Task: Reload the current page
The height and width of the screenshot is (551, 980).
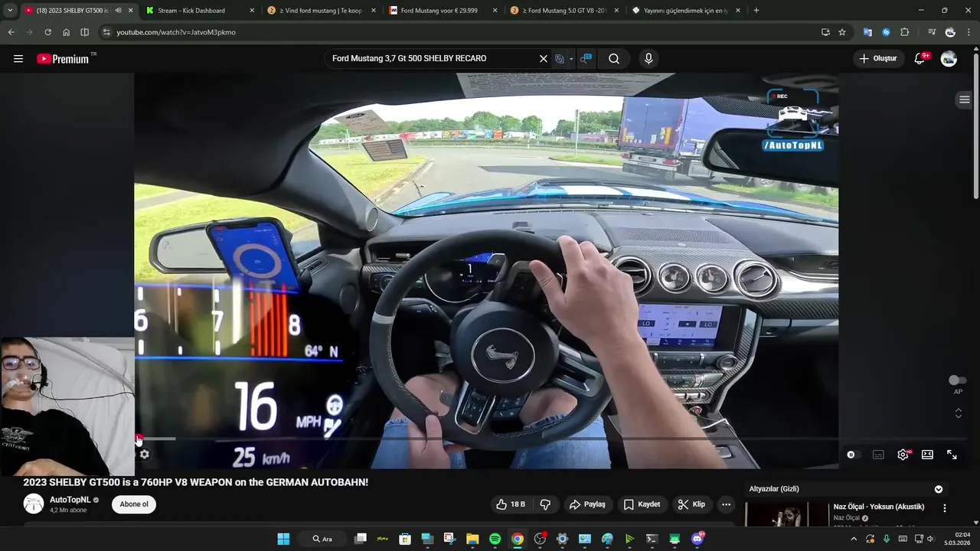Action: click(x=47, y=32)
